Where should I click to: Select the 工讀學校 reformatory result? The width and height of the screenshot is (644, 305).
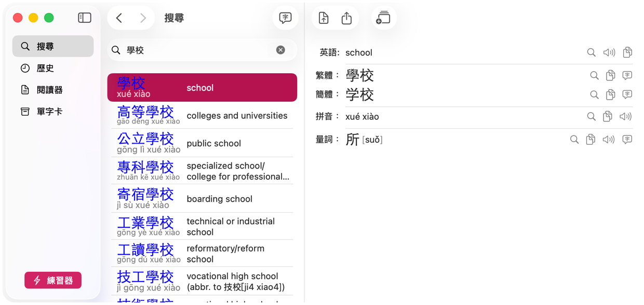click(x=202, y=253)
